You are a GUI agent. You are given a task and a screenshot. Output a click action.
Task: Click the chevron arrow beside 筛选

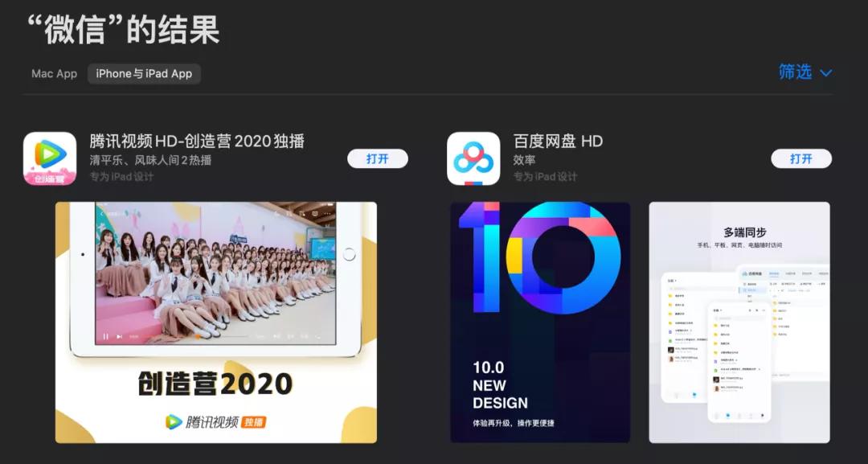click(825, 72)
